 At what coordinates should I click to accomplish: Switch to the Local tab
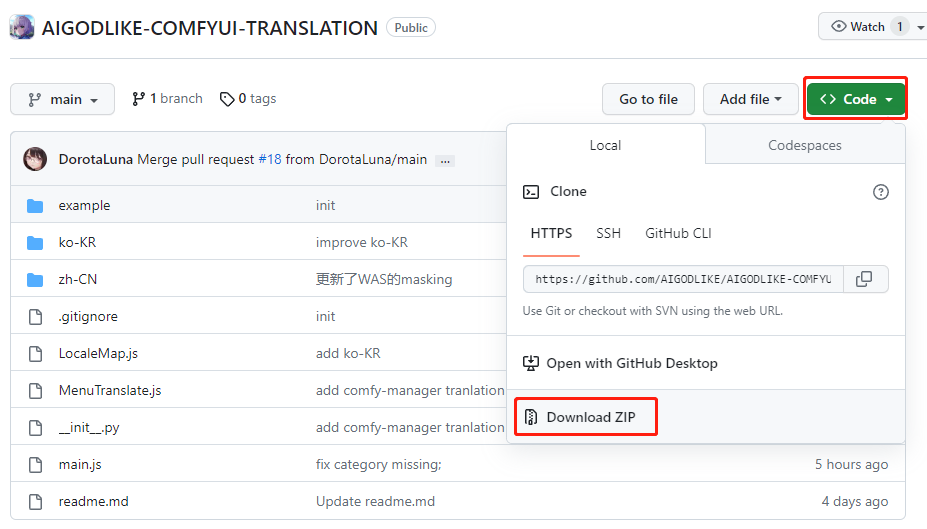[605, 145]
